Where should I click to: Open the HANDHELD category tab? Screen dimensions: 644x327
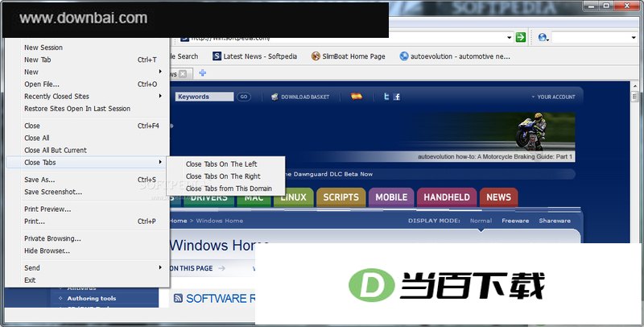(447, 197)
